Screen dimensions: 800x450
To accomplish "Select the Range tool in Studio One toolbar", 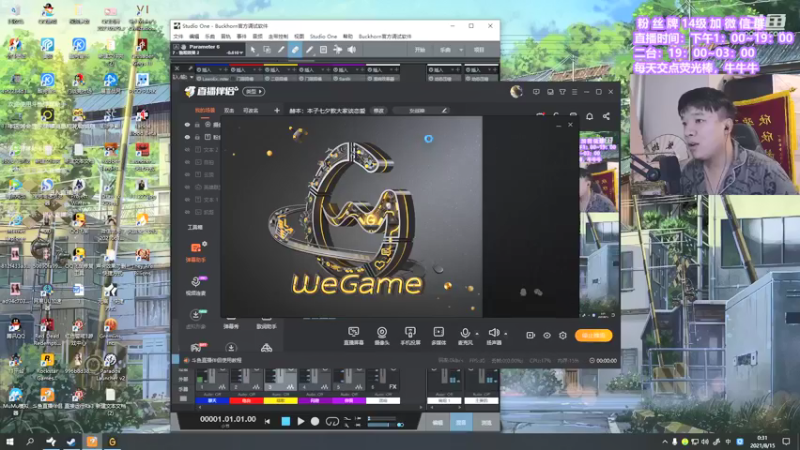I will click(267, 49).
